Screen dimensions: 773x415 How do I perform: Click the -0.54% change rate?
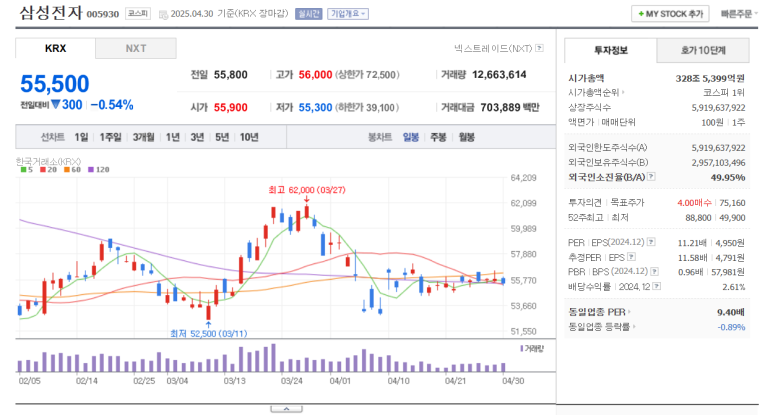pyautogui.click(x=112, y=105)
